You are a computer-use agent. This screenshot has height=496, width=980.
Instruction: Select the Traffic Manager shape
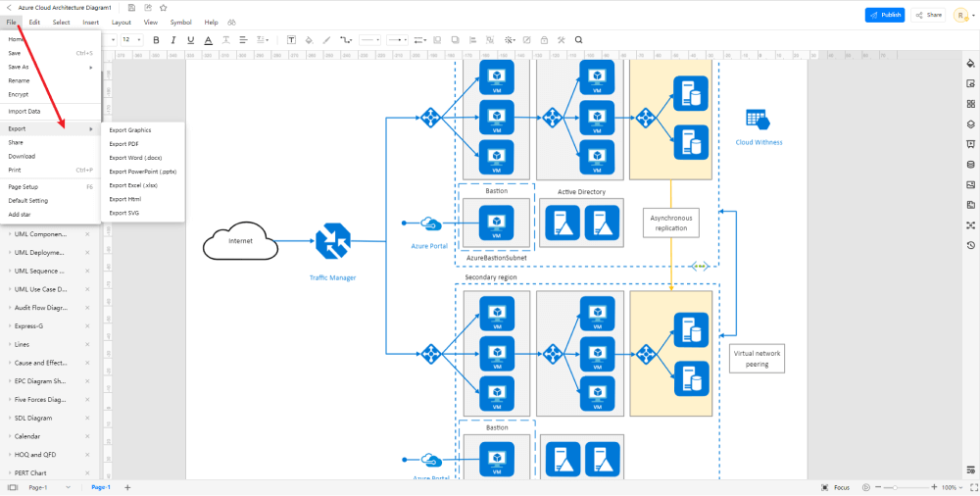332,241
